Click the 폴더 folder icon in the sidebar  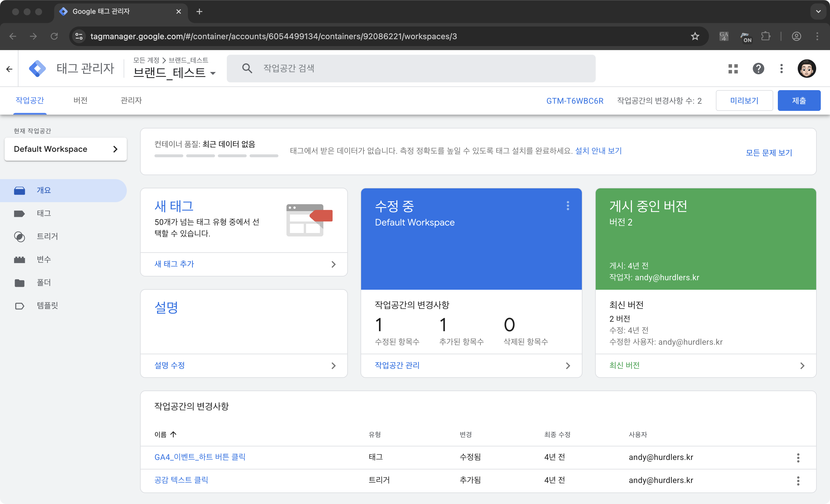pos(20,283)
